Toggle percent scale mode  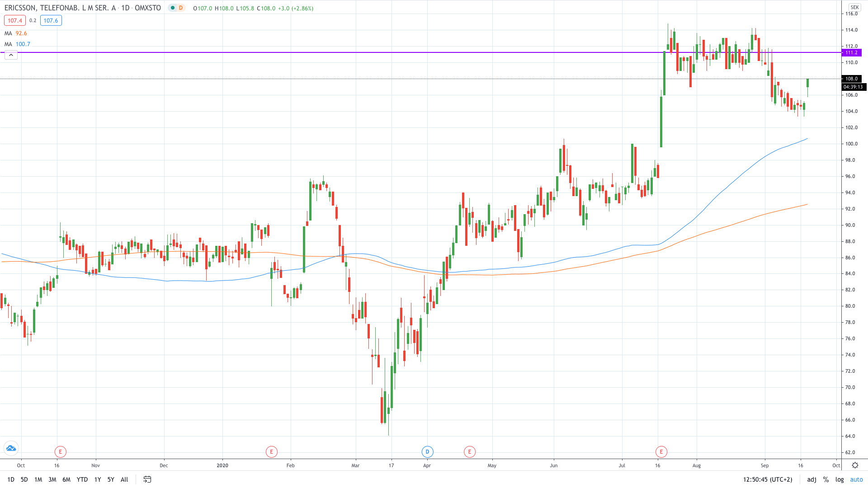[826, 479]
